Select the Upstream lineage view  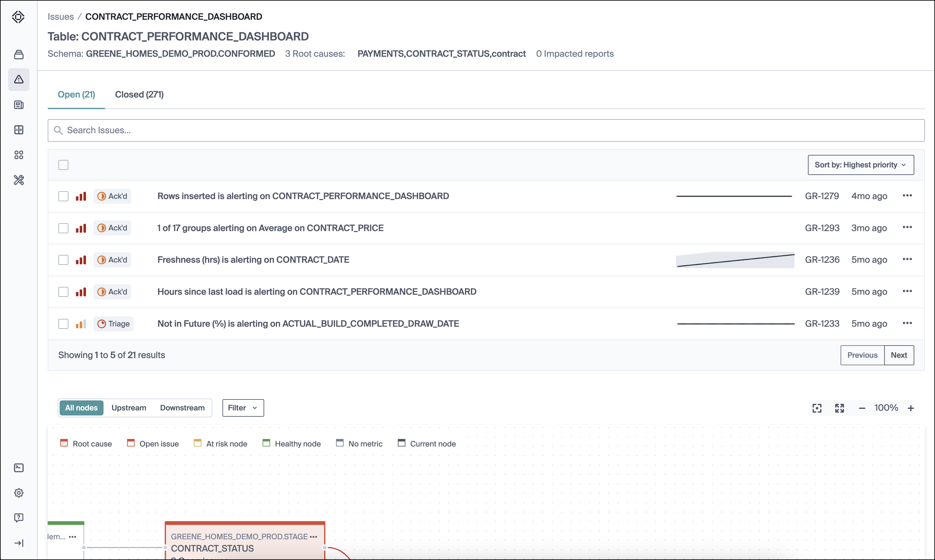coord(128,408)
